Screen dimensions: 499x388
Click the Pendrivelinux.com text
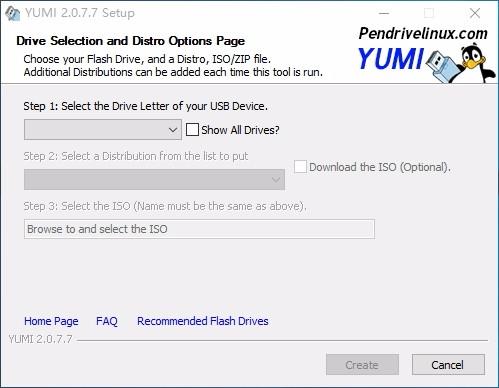click(423, 34)
